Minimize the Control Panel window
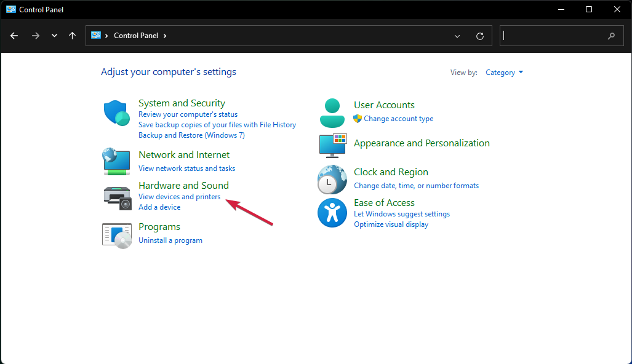Image resolution: width=632 pixels, height=364 pixels. point(561,9)
